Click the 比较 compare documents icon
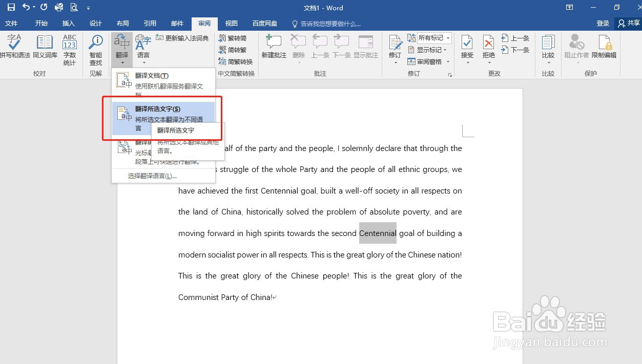 pyautogui.click(x=548, y=49)
